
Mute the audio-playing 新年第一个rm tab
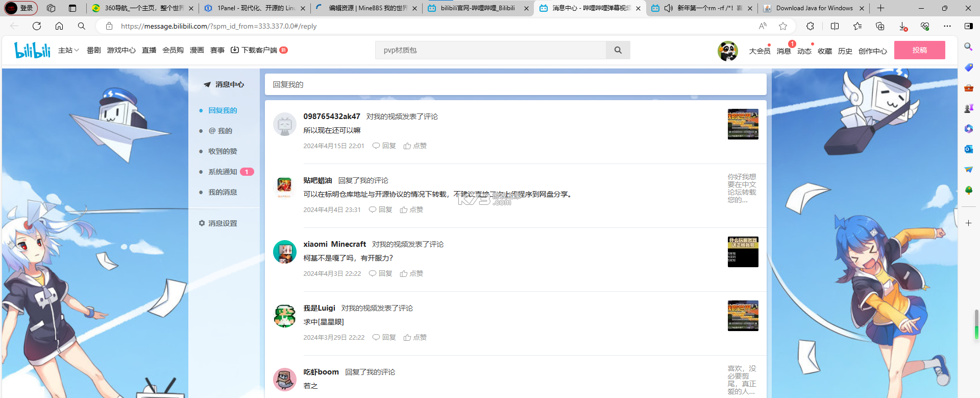(x=668, y=8)
